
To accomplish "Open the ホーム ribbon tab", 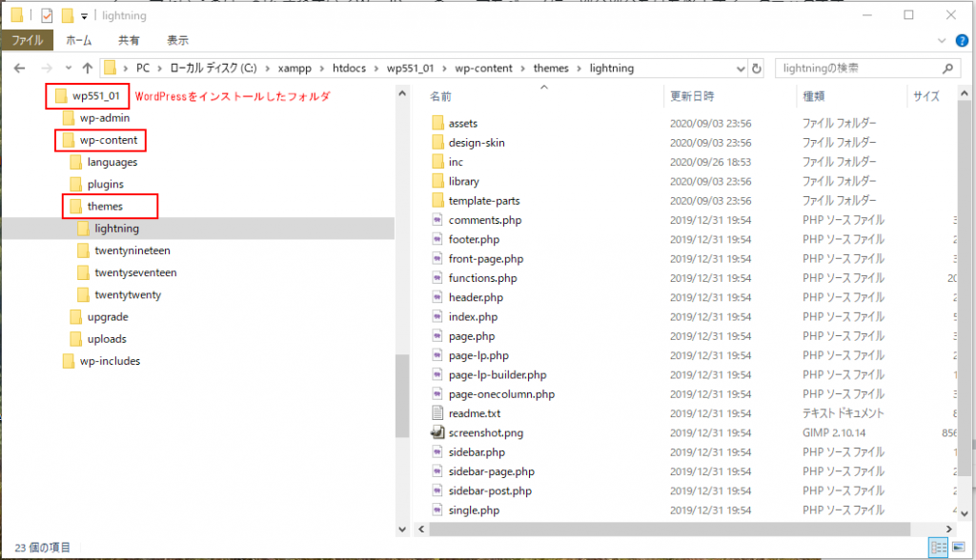I will 78,41.
